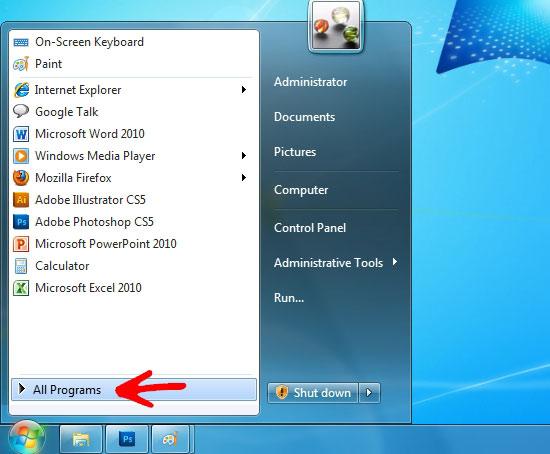Click 'Windows Media Player' text

click(95, 156)
